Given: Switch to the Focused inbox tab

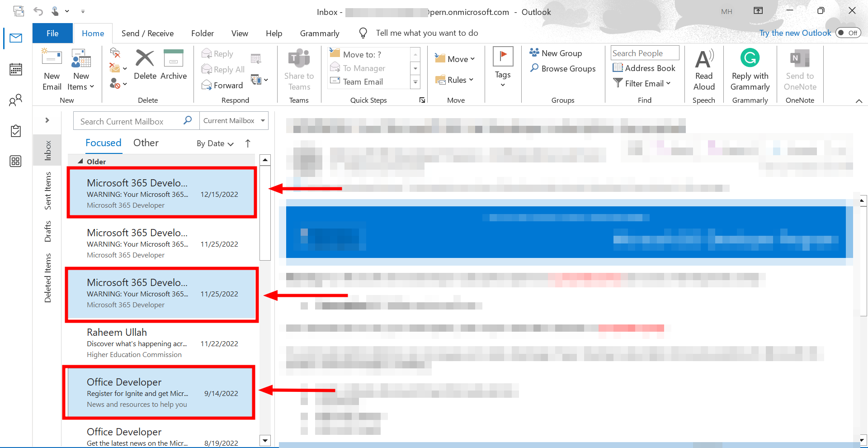Looking at the screenshot, I should point(104,143).
